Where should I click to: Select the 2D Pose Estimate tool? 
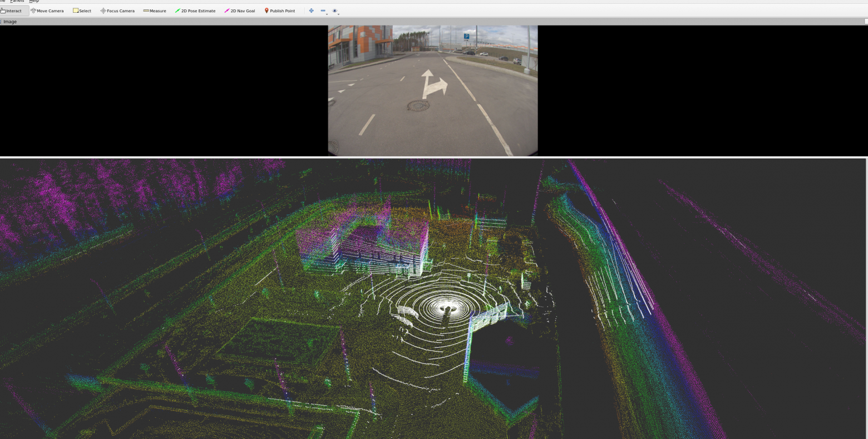[195, 11]
